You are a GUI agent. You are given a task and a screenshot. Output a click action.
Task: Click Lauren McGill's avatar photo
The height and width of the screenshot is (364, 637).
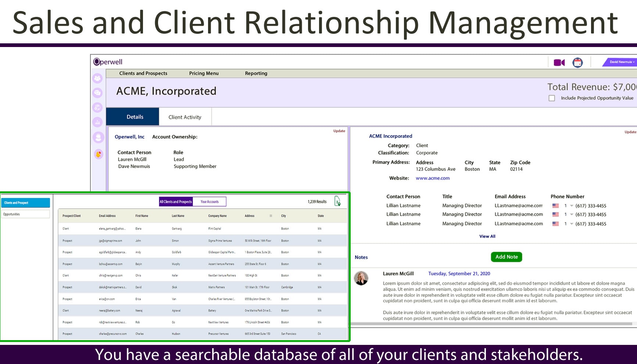[361, 278]
